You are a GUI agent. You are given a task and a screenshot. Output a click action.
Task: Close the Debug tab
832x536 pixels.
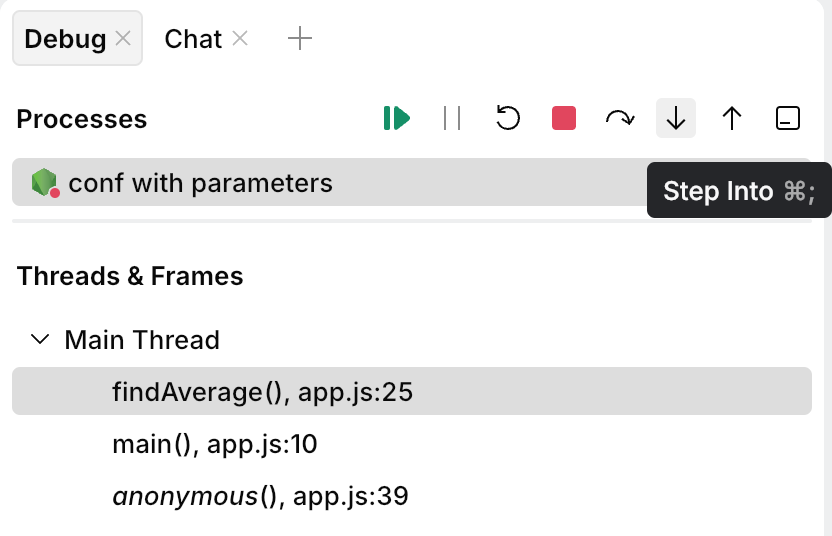point(123,39)
